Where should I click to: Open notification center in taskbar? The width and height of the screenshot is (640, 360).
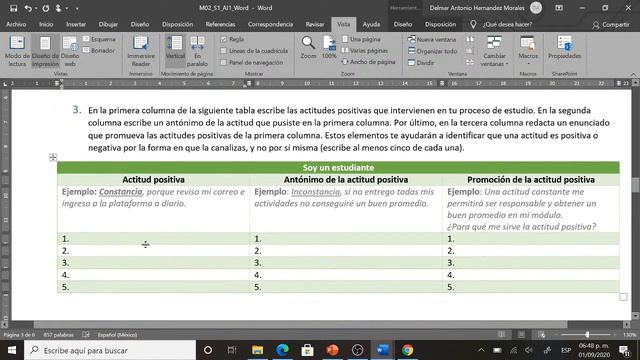coord(624,350)
